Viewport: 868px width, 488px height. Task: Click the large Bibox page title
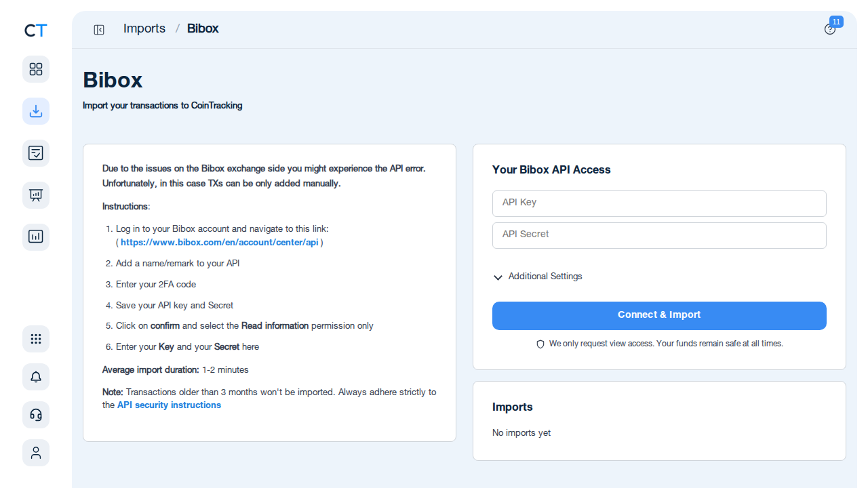tap(113, 80)
